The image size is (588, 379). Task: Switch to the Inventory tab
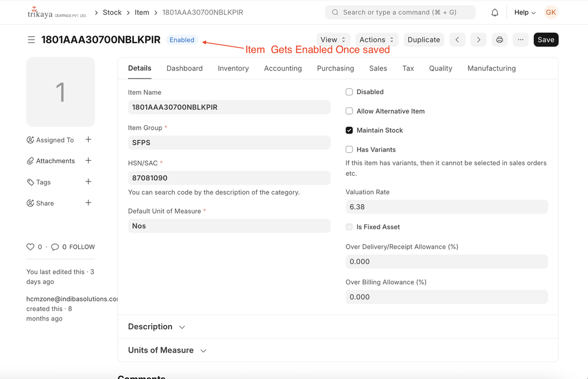coord(233,68)
